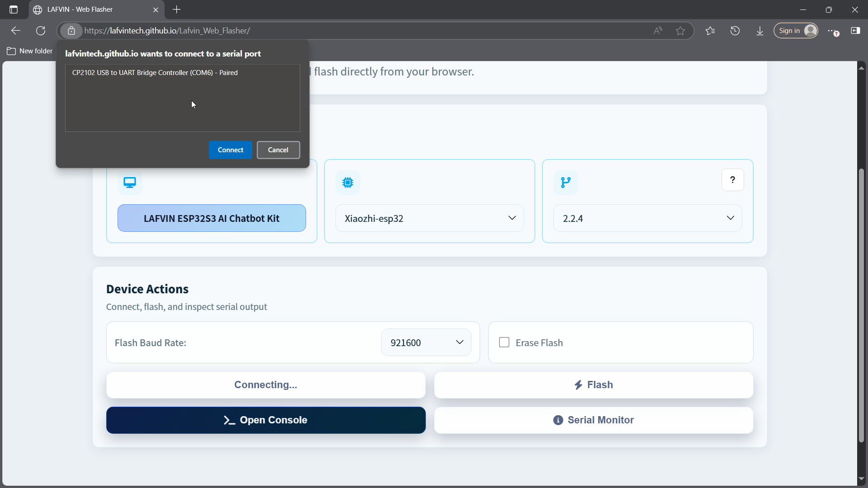View site information lock icon

coord(71,31)
